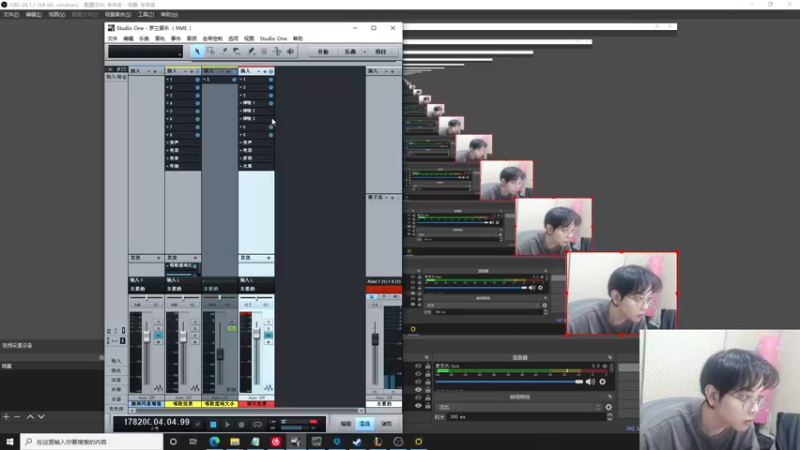
Task: Open the 编辑 menu in Studio One
Action: (129, 39)
